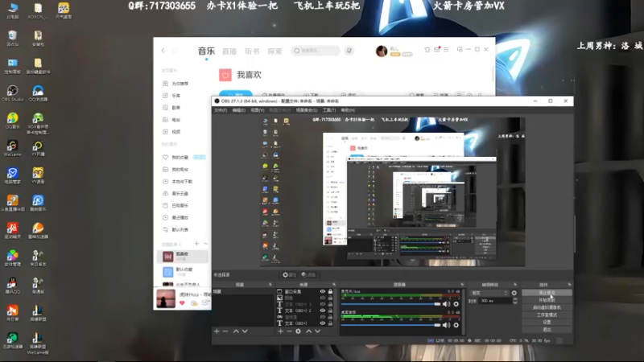Screen dimensions: 644x362
Task: Click the 腾讯QQ desktop icon
Action: pos(12,286)
